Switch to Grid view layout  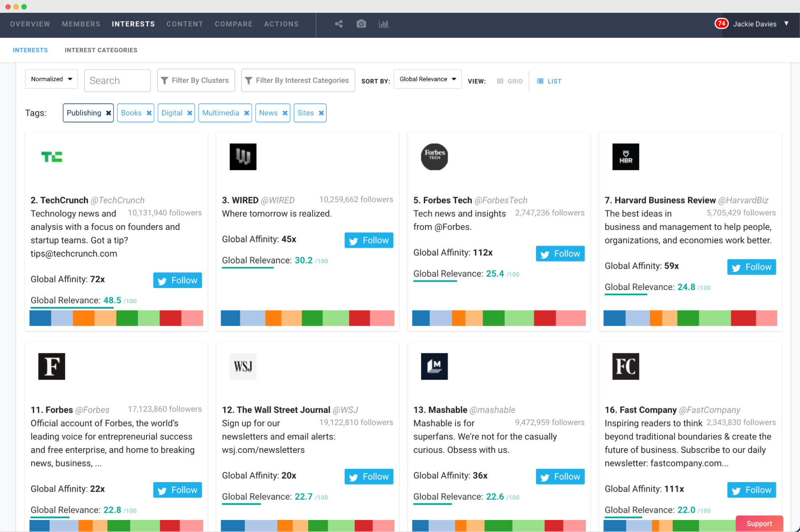(x=508, y=81)
